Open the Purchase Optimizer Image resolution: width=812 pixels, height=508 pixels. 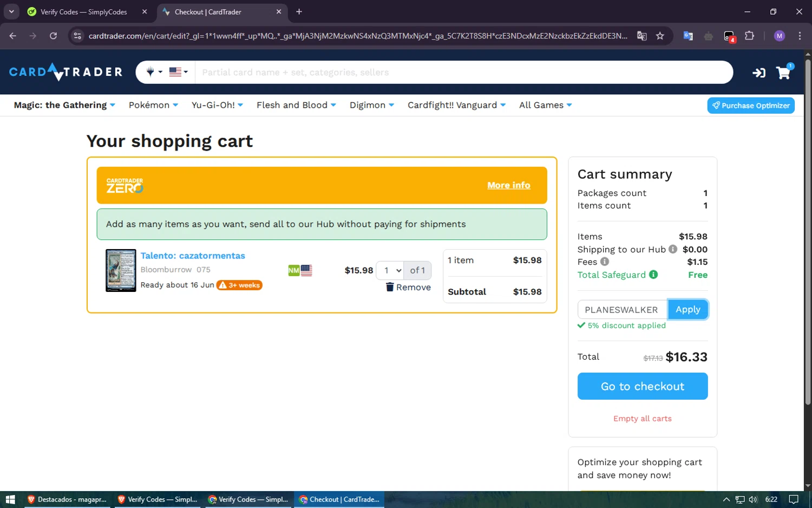pos(751,106)
